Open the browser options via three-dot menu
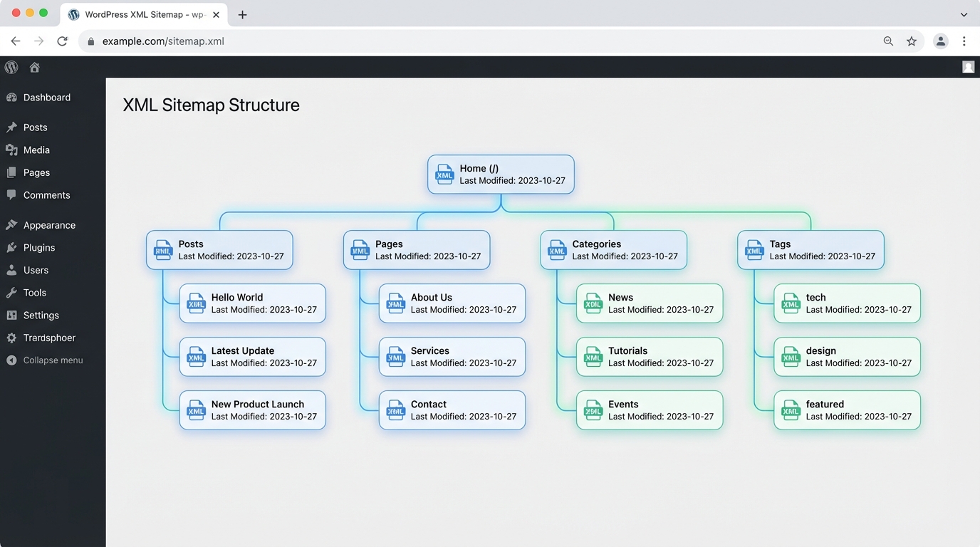Screen dimensions: 980x547 (x=964, y=41)
